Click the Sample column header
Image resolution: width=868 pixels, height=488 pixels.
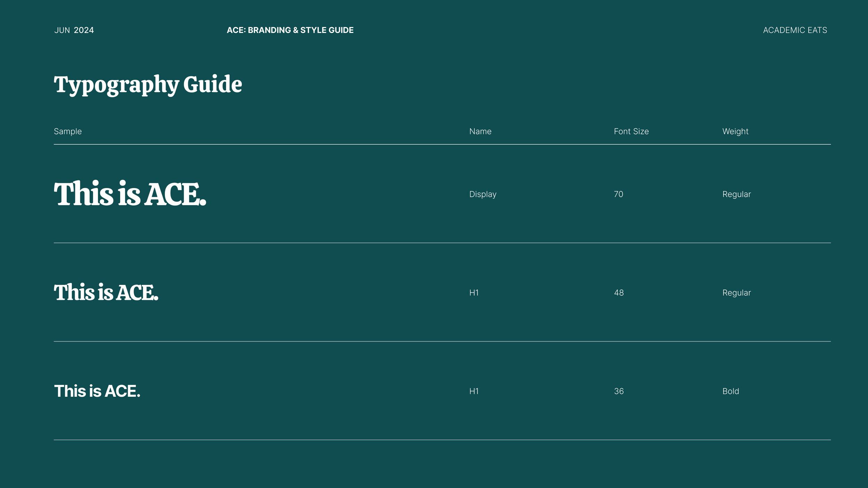68,132
